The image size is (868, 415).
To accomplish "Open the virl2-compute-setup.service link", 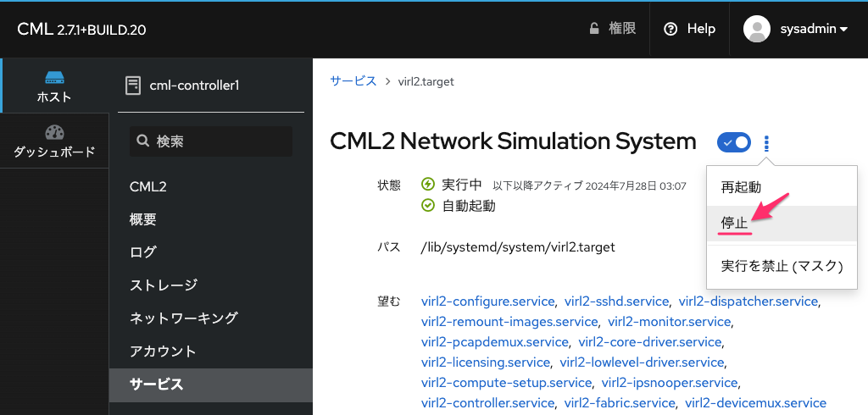I will click(x=507, y=383).
